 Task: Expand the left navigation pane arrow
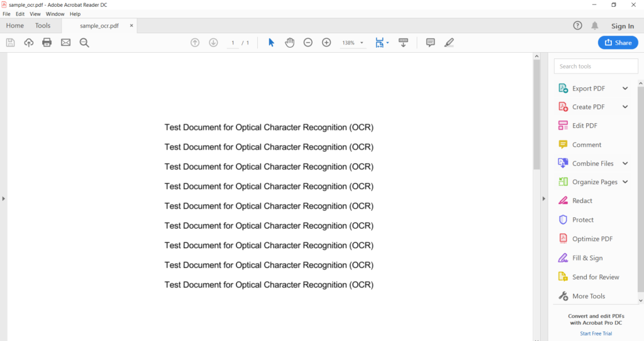(3, 198)
